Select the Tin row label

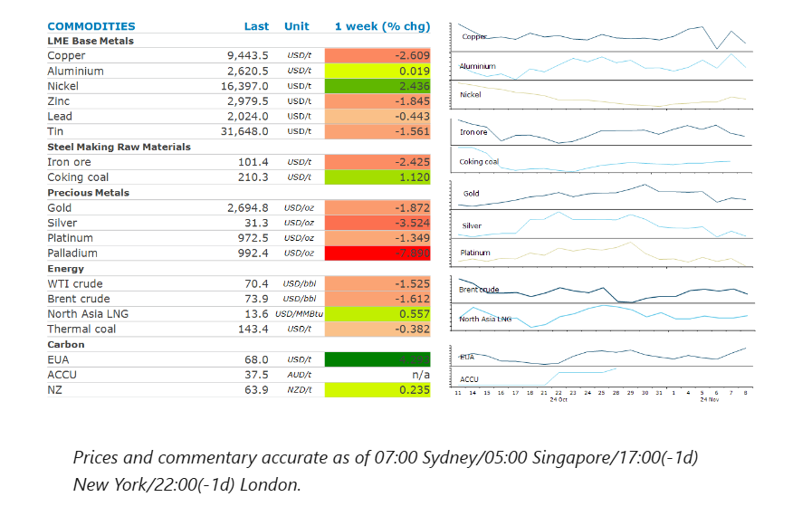(55, 131)
